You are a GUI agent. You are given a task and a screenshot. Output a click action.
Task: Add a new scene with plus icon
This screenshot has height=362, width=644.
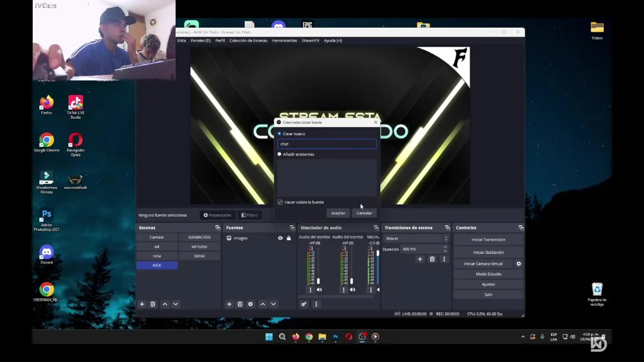(x=142, y=304)
